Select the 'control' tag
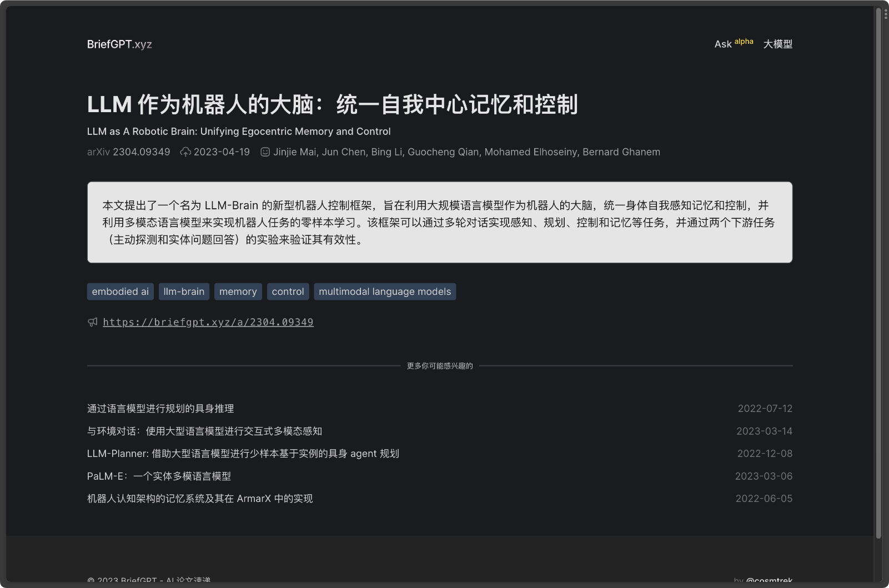889x588 pixels. click(288, 291)
